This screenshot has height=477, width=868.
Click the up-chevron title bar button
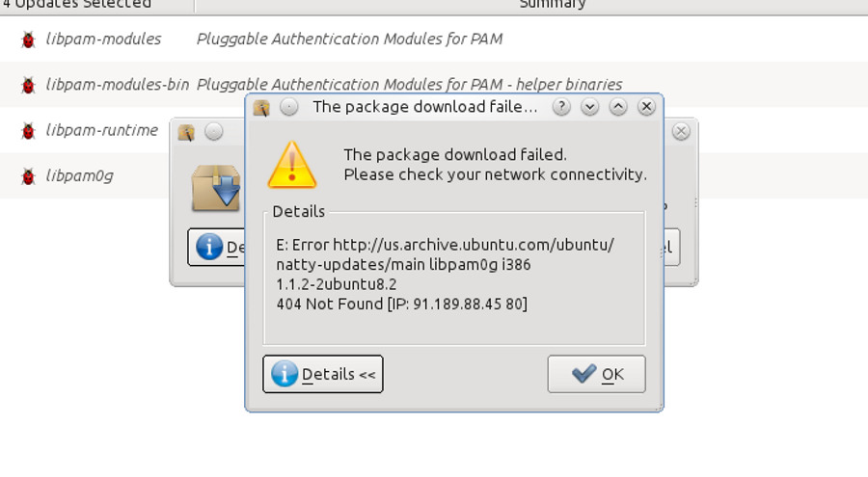point(618,107)
